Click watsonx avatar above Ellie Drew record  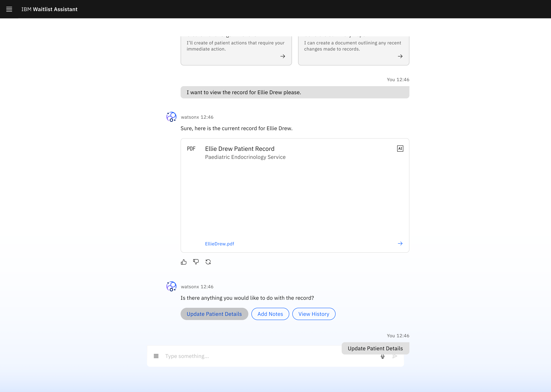[x=171, y=117]
